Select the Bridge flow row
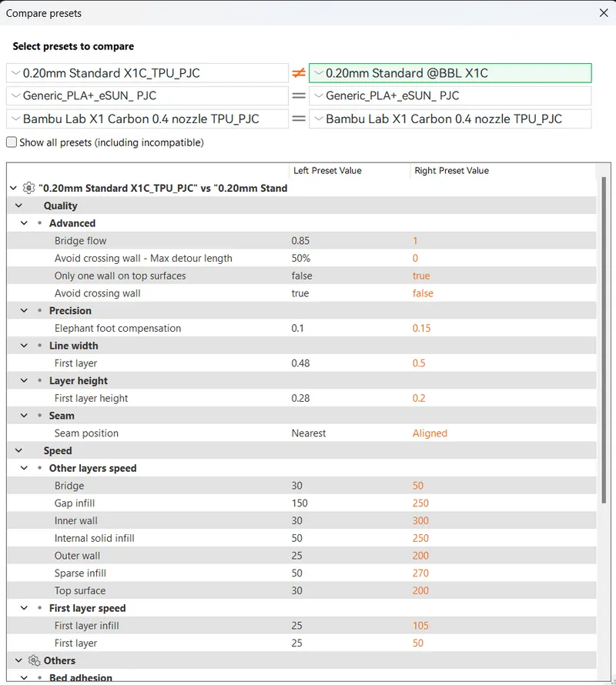This screenshot has height=685, width=616. coord(302,241)
